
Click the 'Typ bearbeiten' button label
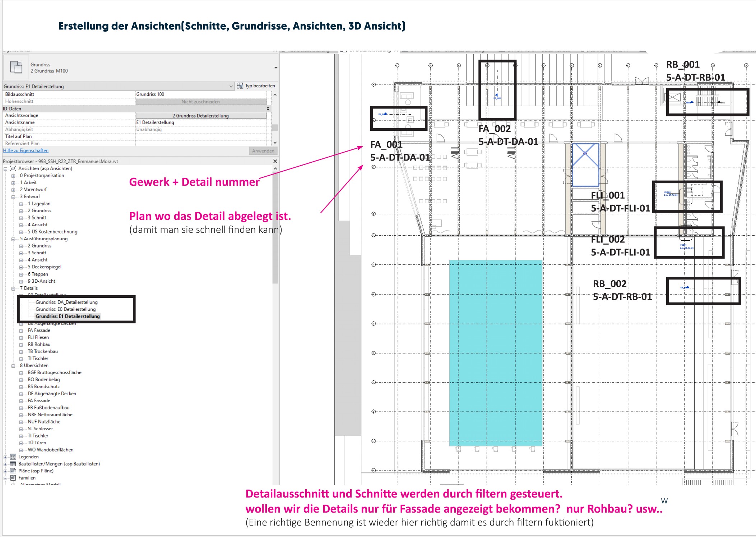(260, 86)
